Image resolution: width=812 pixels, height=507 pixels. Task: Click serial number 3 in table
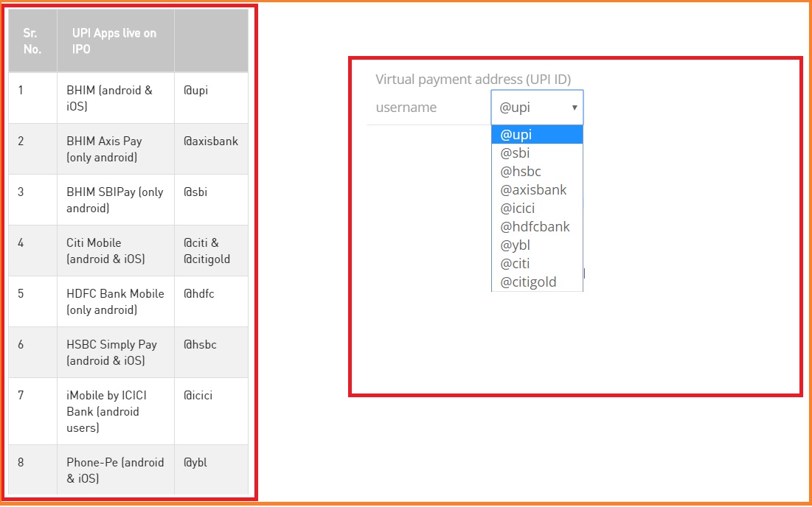(32, 200)
